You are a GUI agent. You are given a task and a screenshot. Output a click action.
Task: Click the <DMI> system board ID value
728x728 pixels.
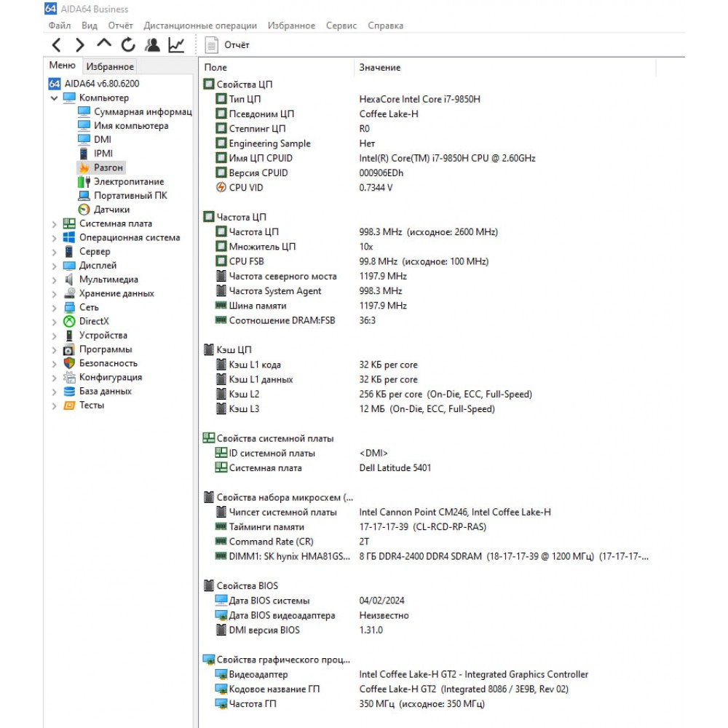[x=373, y=453]
